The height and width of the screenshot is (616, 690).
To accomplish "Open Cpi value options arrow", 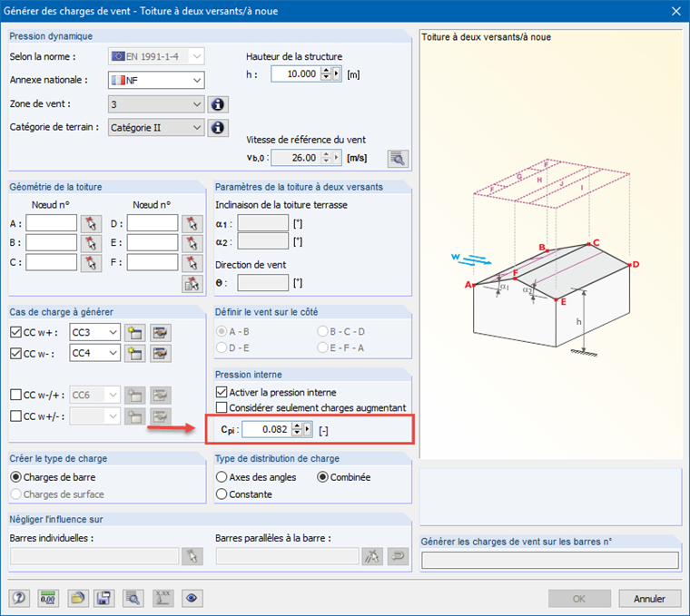I will point(307,429).
